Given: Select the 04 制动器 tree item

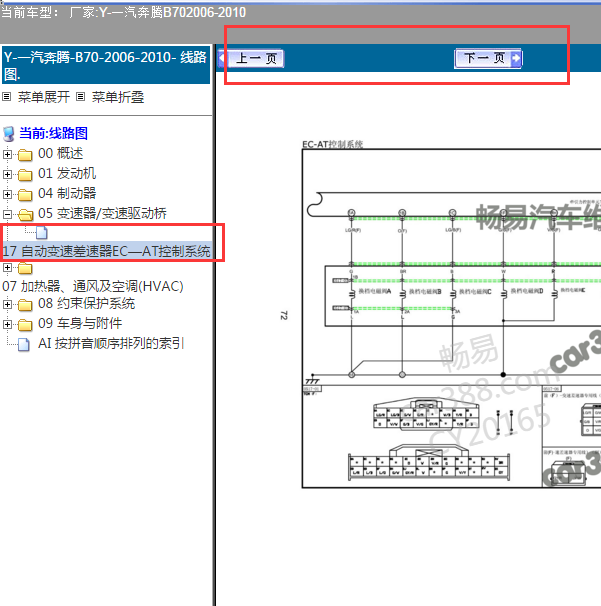Looking at the screenshot, I should 67,193.
